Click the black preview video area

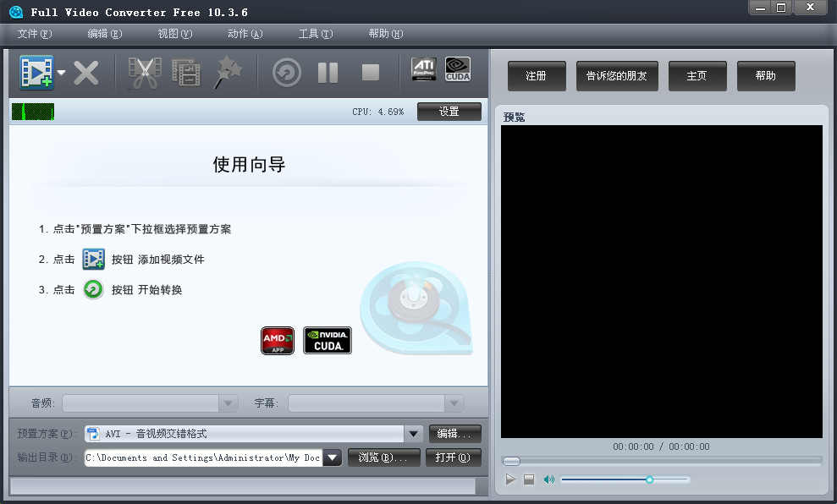coord(661,282)
